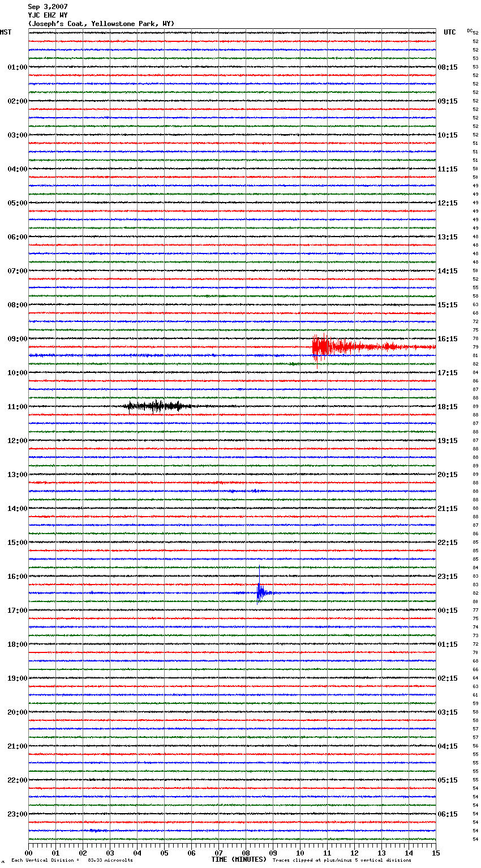Click the 04:15 UTC time label
The height and width of the screenshot is (868, 481).
448,746
